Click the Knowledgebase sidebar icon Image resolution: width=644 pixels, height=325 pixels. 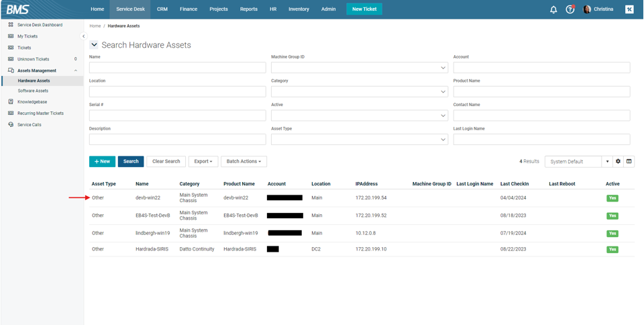pos(11,102)
